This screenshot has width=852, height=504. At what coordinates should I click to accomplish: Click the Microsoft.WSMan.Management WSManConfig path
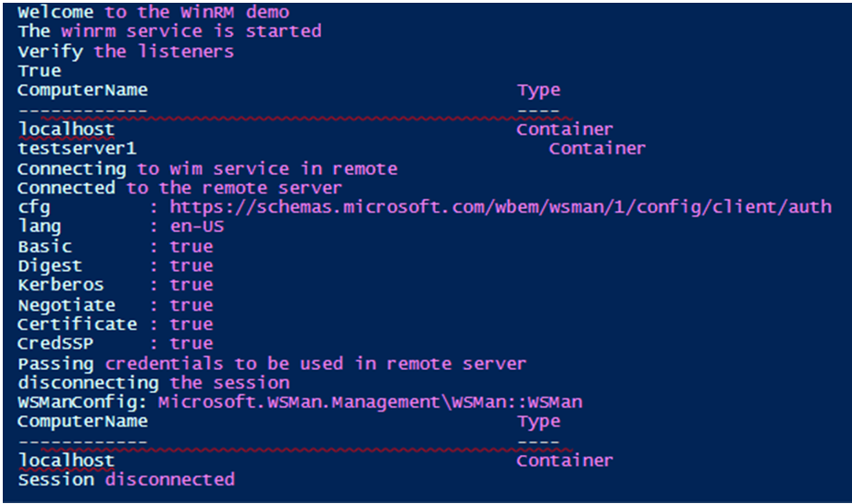[370, 402]
